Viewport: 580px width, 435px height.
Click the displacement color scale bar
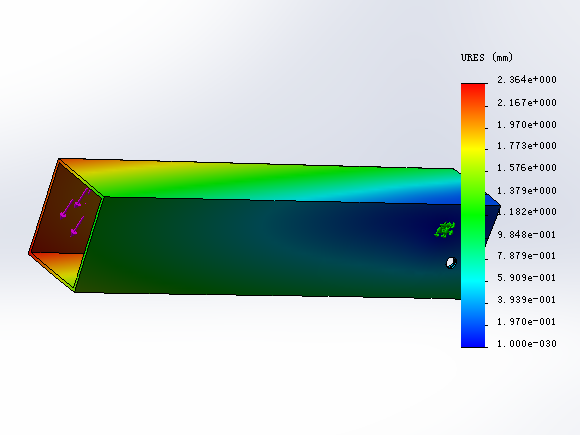point(473,215)
